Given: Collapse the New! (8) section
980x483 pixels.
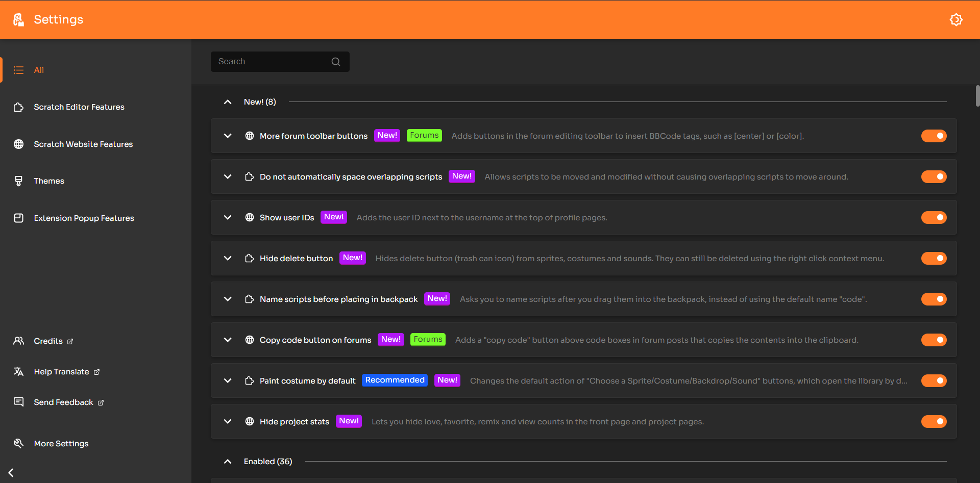Looking at the screenshot, I should tap(228, 102).
